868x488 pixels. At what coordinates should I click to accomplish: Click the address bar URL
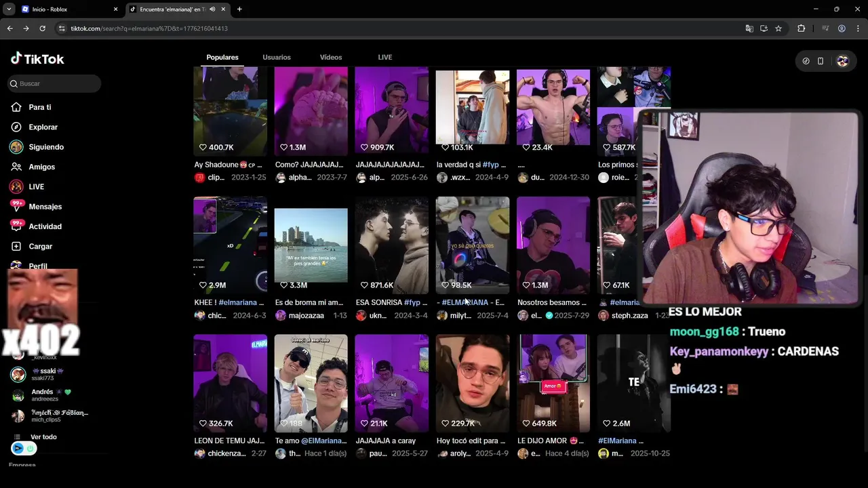pos(149,28)
